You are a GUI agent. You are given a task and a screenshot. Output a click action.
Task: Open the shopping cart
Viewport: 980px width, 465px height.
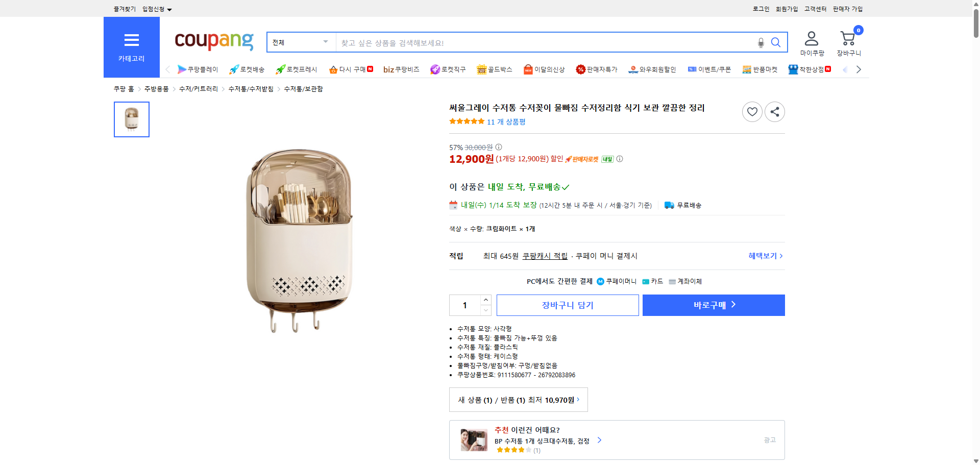[x=847, y=38]
